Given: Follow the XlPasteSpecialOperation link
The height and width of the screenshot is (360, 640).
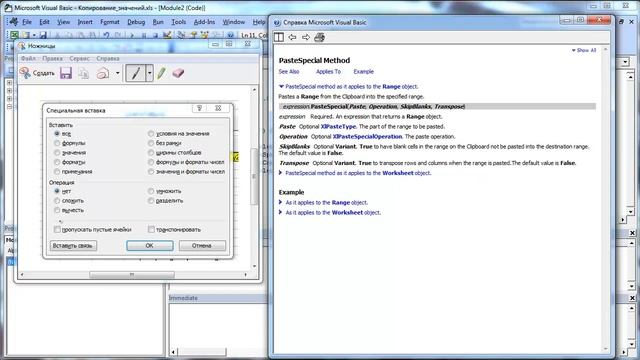Looking at the screenshot, I should click(367, 136).
